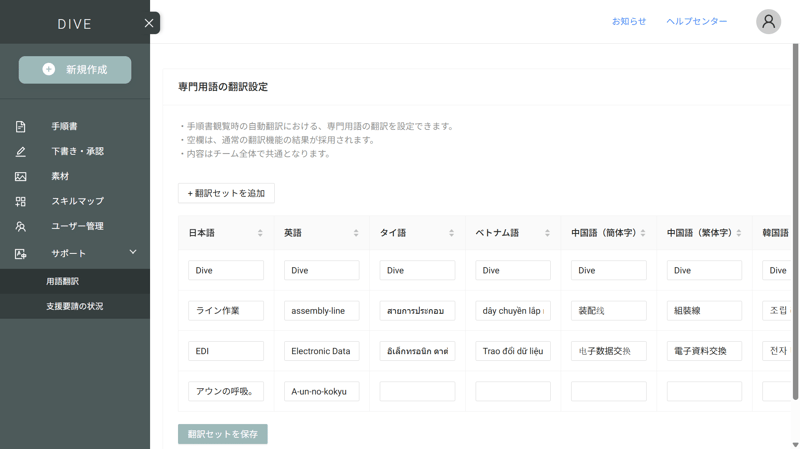Screen dimensions: 800x449
Task: Click the empty Thai field for アウンの呼吸
Action: (x=417, y=391)
